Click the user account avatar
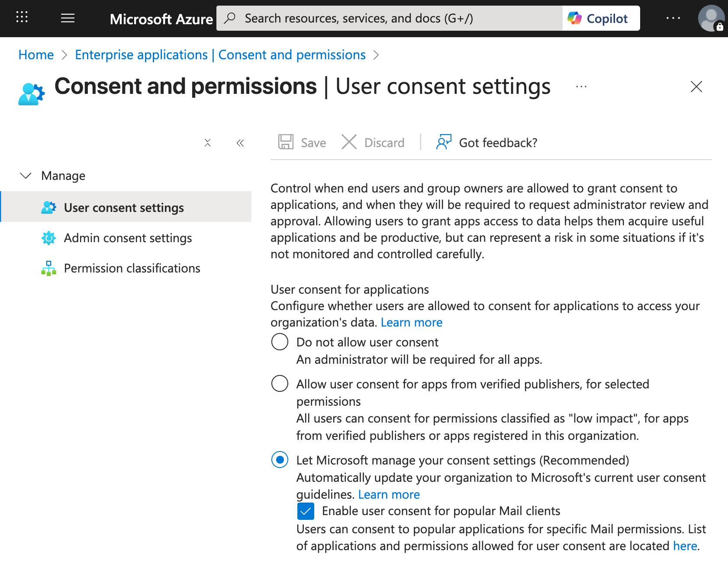 [x=711, y=18]
